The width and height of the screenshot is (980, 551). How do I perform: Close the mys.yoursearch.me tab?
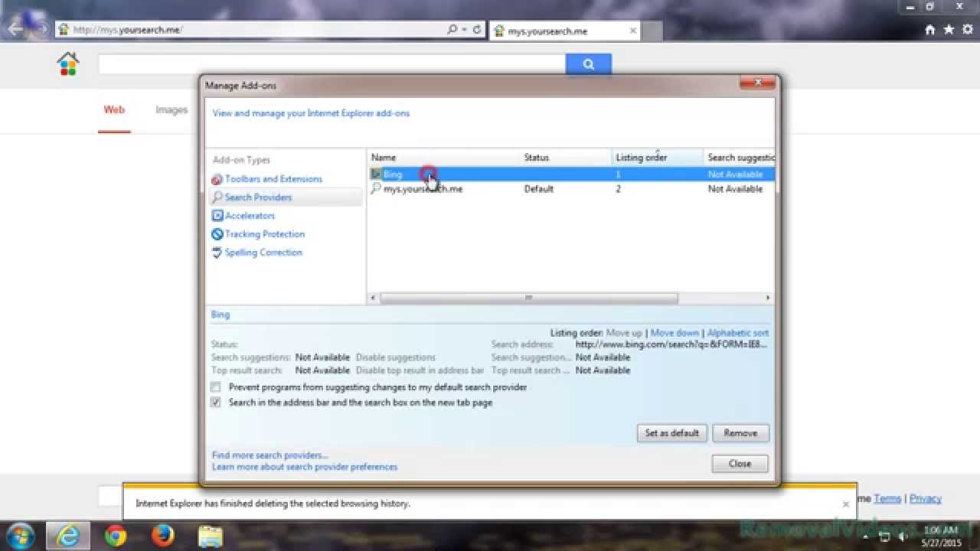coord(633,31)
